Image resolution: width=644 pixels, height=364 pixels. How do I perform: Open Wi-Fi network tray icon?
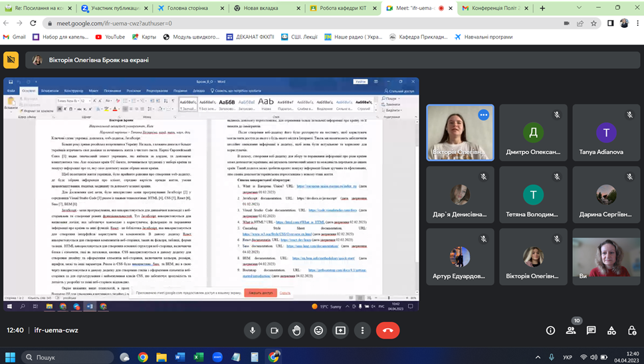[584, 357]
